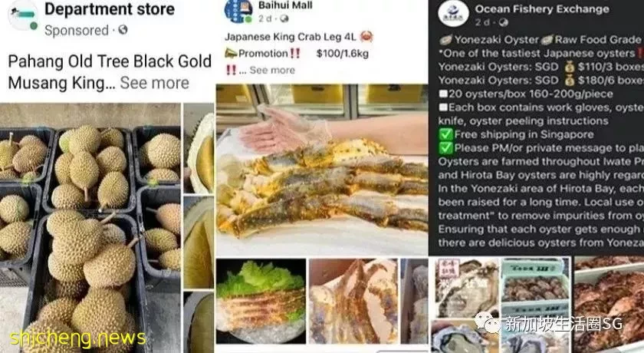The height and width of the screenshot is (353, 644).
Task: Open the oyster with red label thumbnail
Action: [465, 288]
